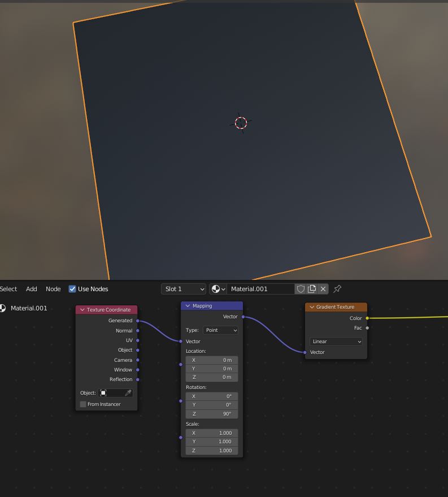The height and width of the screenshot is (497, 448).
Task: Click the Rotation Z 90° field
Action: 212,414
